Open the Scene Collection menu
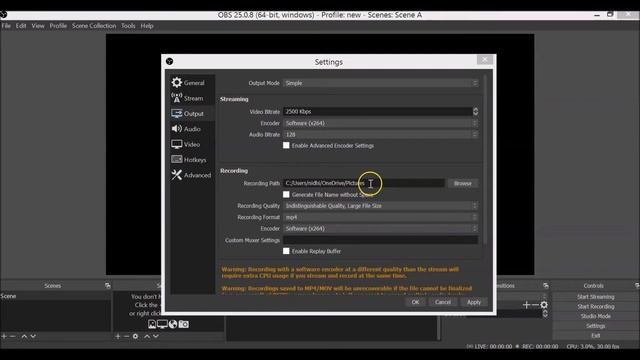The height and width of the screenshot is (360, 640). point(94,26)
